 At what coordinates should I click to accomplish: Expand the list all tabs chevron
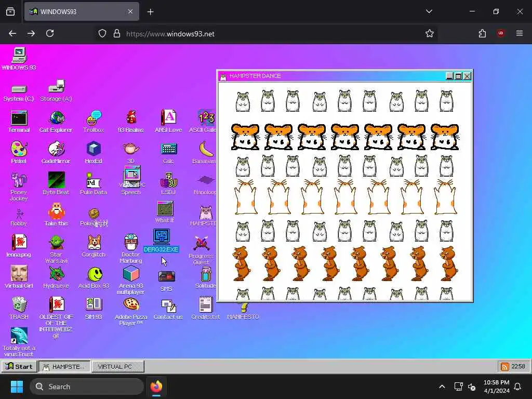[429, 11]
